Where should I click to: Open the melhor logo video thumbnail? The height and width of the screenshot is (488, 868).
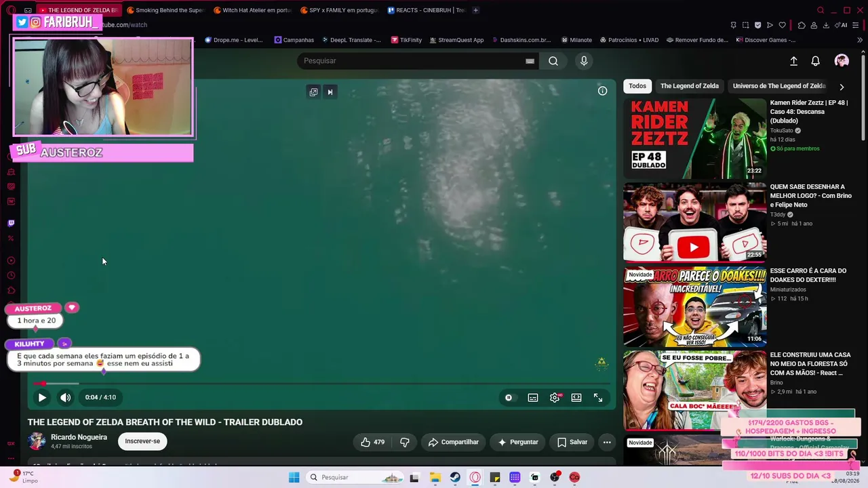click(x=695, y=222)
